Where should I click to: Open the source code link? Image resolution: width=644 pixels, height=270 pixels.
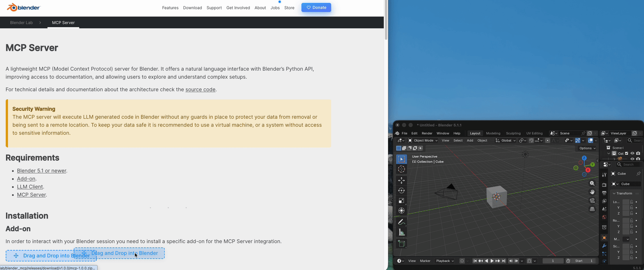200,90
